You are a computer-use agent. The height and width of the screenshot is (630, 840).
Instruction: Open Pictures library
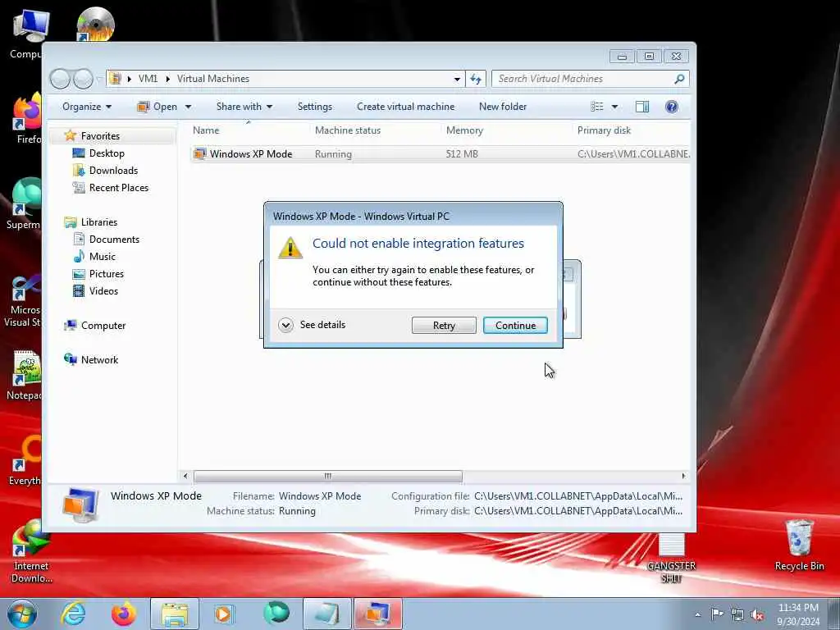pos(106,274)
